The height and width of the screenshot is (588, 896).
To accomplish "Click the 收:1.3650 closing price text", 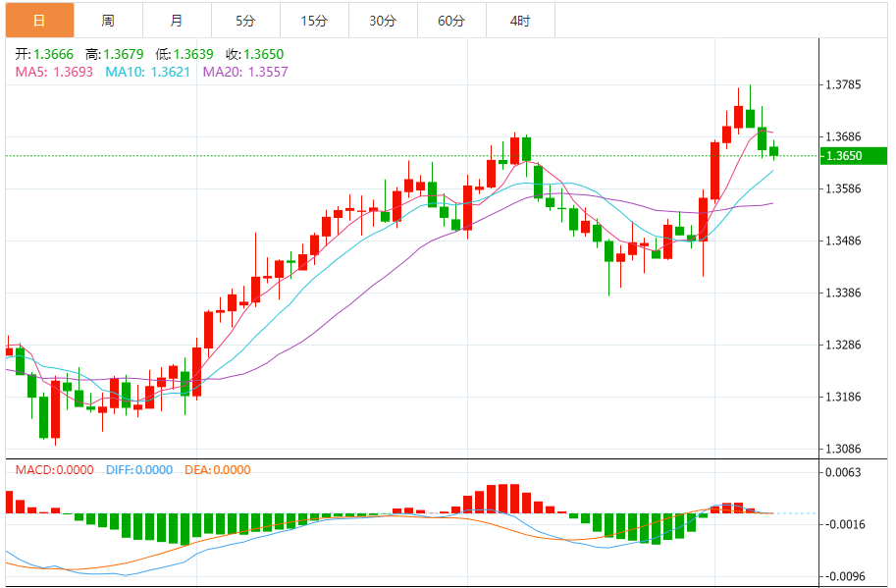I will 255,54.
